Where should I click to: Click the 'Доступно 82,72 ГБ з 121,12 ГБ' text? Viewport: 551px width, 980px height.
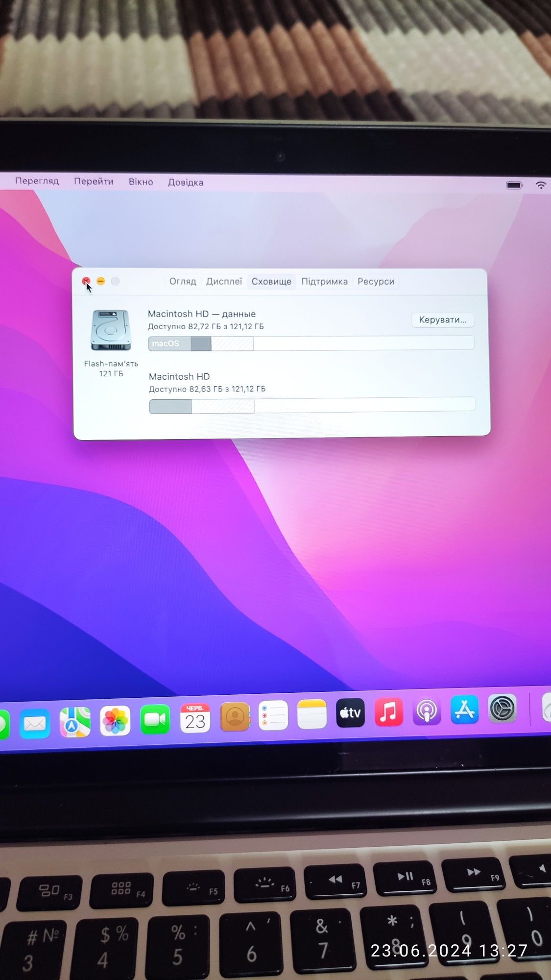(206, 326)
